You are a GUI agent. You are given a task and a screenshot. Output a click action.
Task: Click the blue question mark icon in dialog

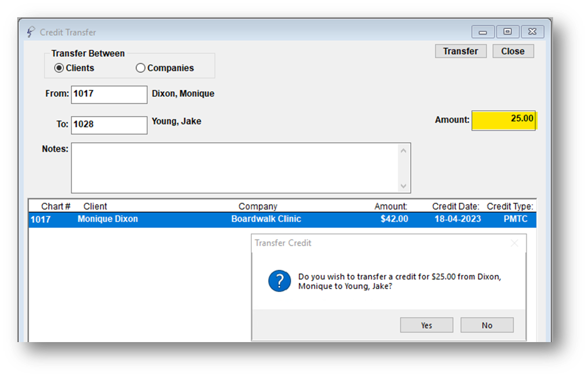coord(279,281)
